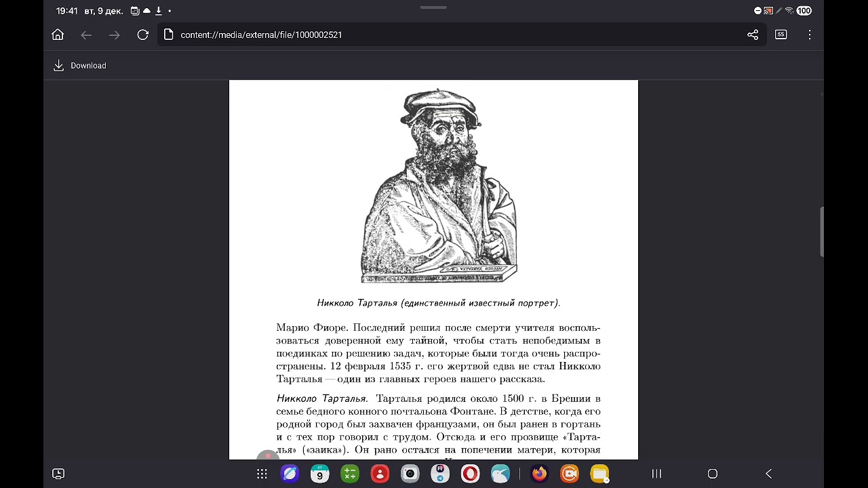Open the Calendar app showing 9
Screen dimensions: 868x488
319,474
